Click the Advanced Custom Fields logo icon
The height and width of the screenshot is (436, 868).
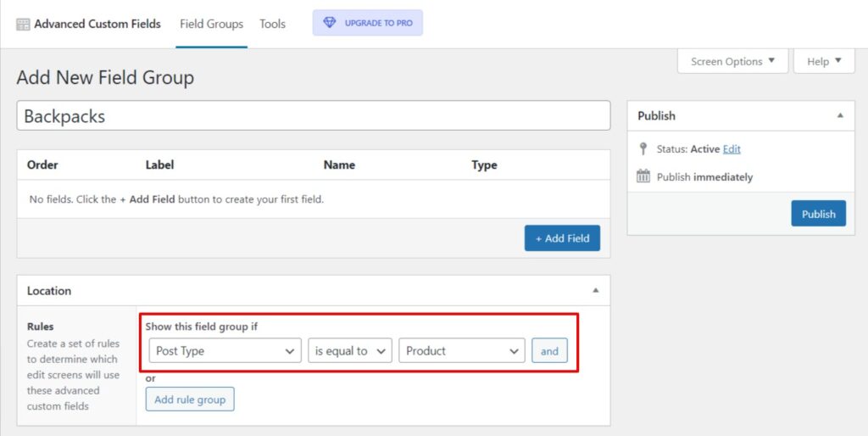pyautogui.click(x=23, y=24)
